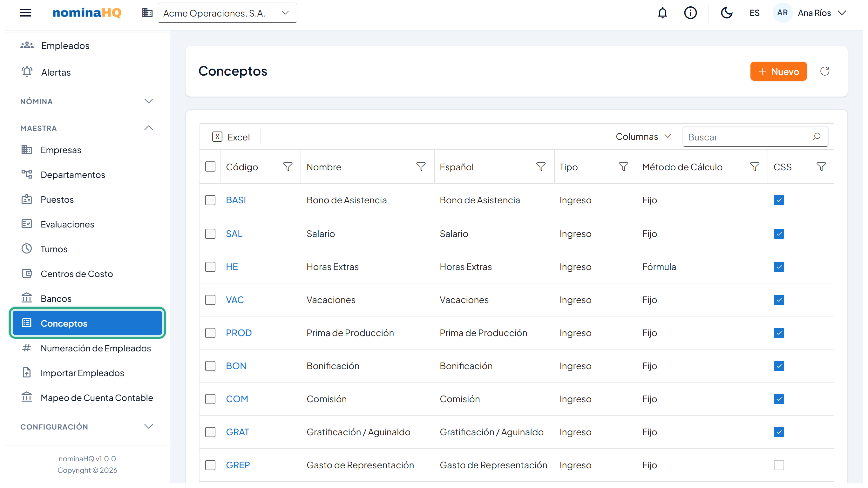Click the CSS column filter icon
The height and width of the screenshot is (488, 868).
821,167
